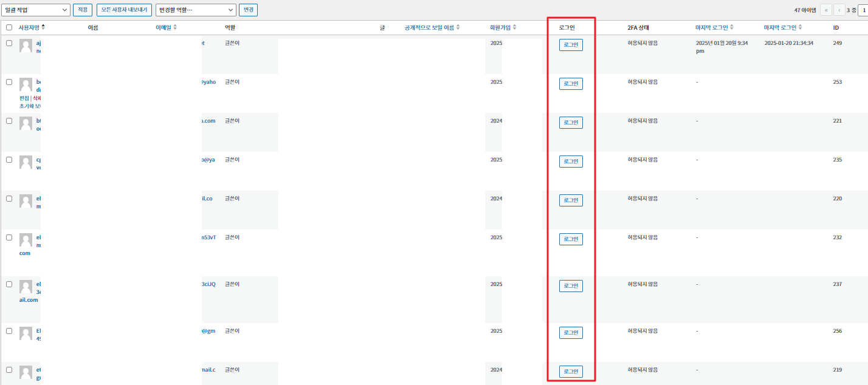Apply bulk action via the 적용 button
This screenshot has width=868, height=385.
coord(82,10)
